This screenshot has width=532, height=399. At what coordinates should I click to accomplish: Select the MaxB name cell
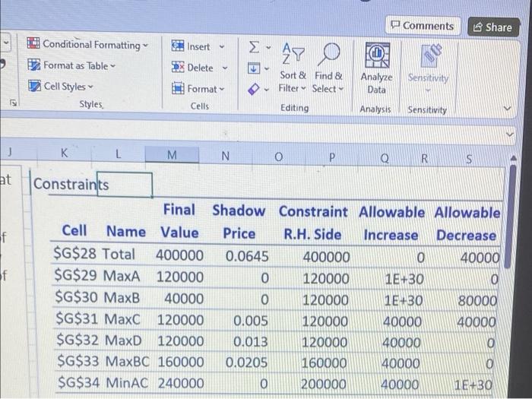pos(122,298)
